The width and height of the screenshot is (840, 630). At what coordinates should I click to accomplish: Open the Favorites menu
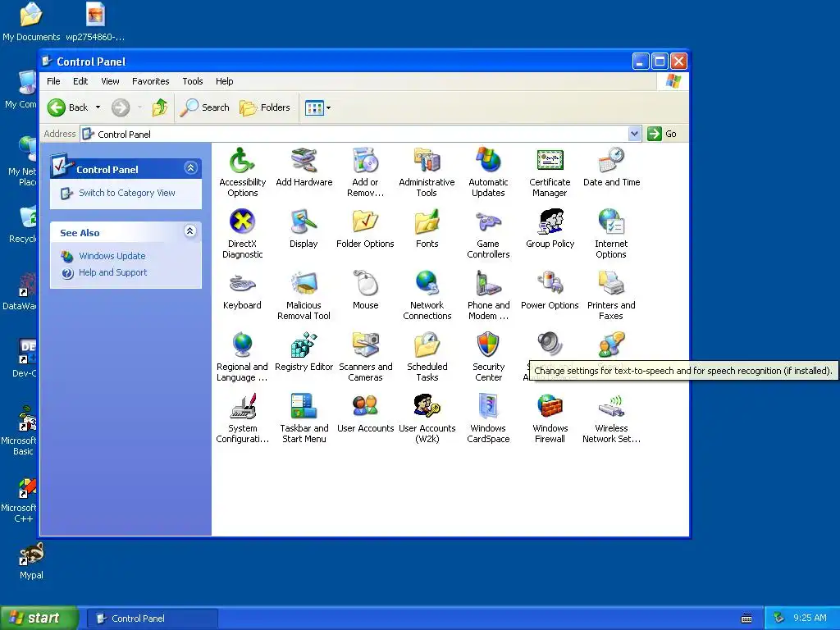pos(151,81)
